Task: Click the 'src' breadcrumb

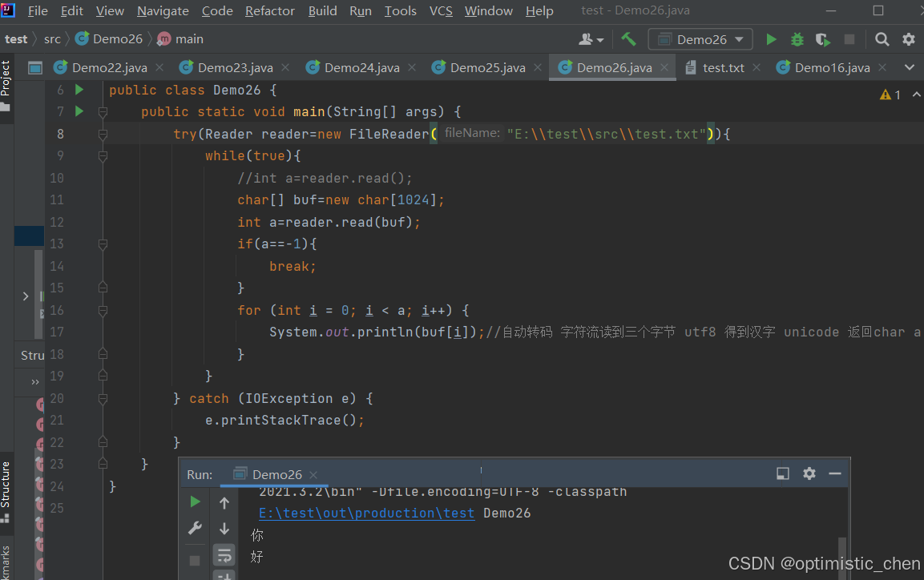Action: [x=52, y=39]
